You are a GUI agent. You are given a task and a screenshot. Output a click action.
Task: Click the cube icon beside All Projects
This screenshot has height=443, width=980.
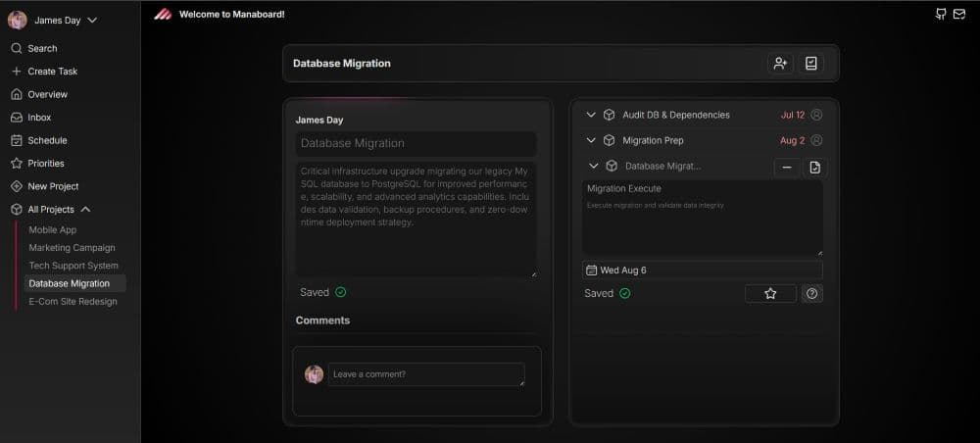tap(17, 210)
